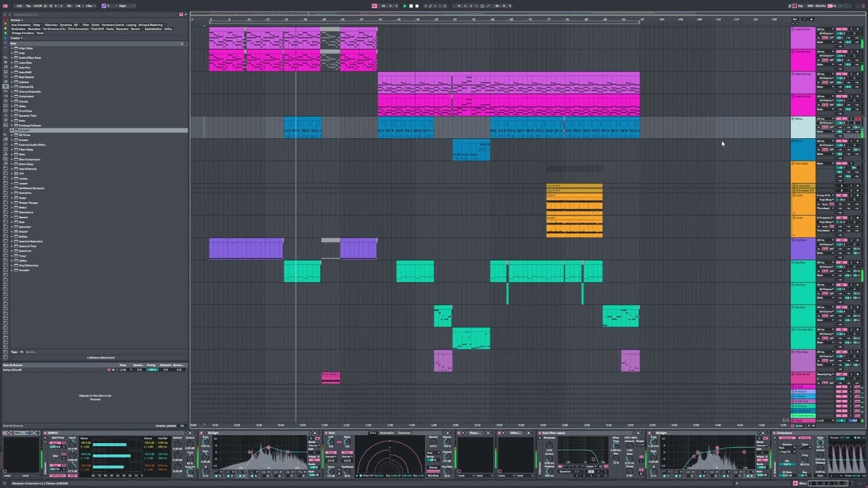The image size is (868, 488).
Task: Click the Key map mode button
Action: point(800,5)
